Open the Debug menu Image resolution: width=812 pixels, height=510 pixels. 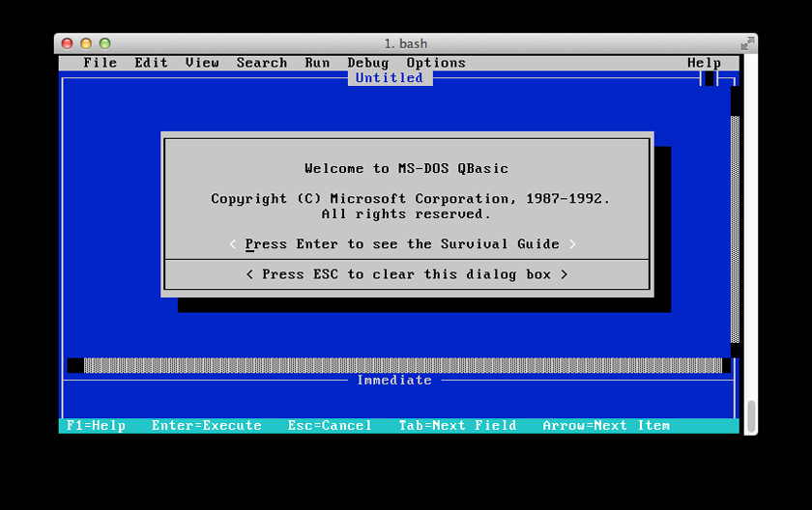pyautogui.click(x=367, y=63)
